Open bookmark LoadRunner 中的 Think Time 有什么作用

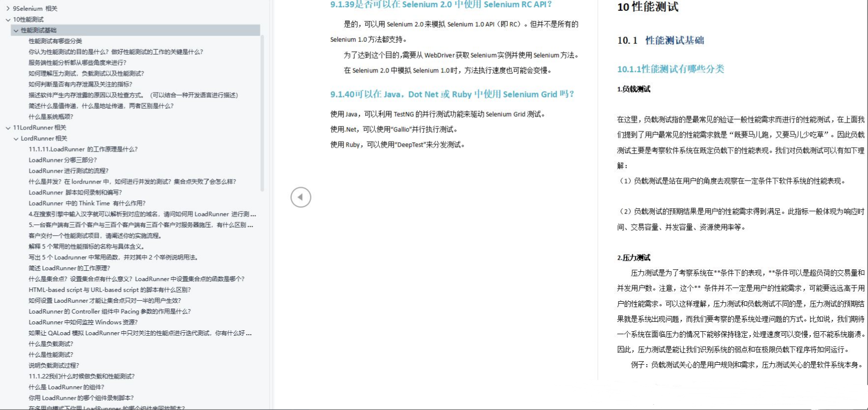(87, 203)
